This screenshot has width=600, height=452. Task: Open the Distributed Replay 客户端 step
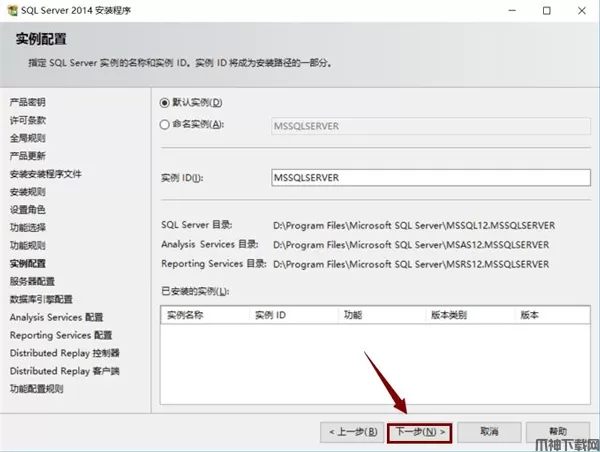coord(65,371)
